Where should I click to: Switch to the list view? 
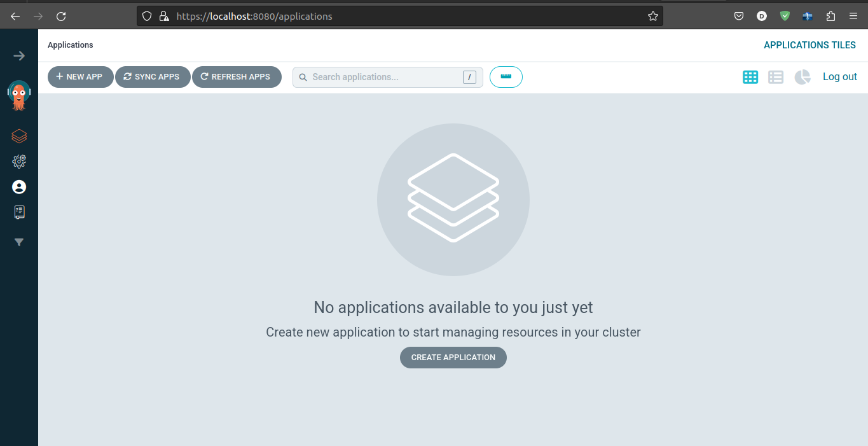(776, 77)
